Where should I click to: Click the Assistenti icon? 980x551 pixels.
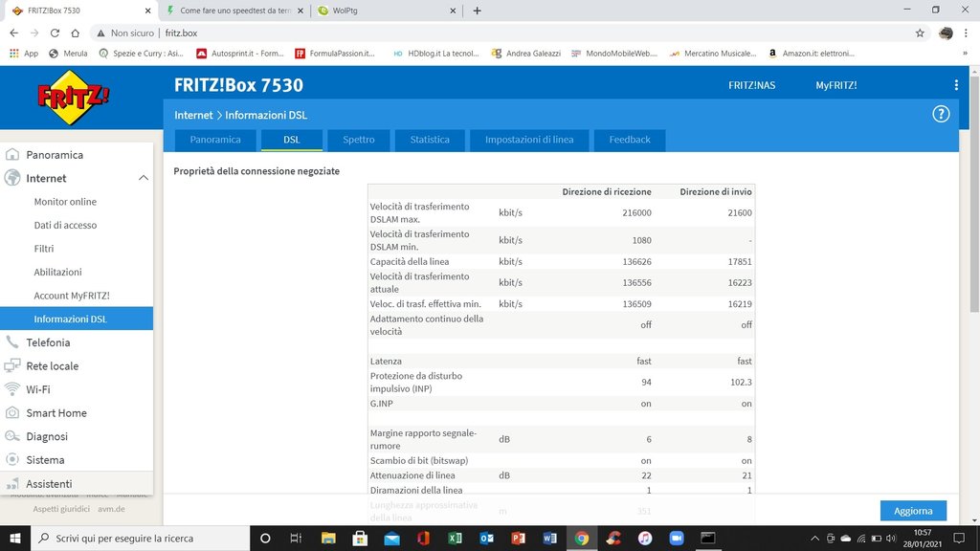(11, 483)
